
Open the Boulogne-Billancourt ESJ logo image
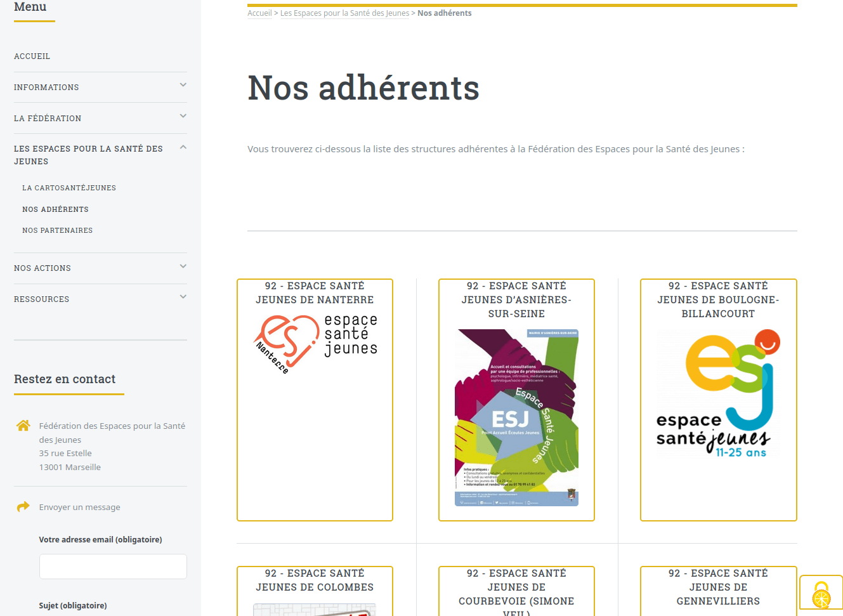(x=718, y=393)
